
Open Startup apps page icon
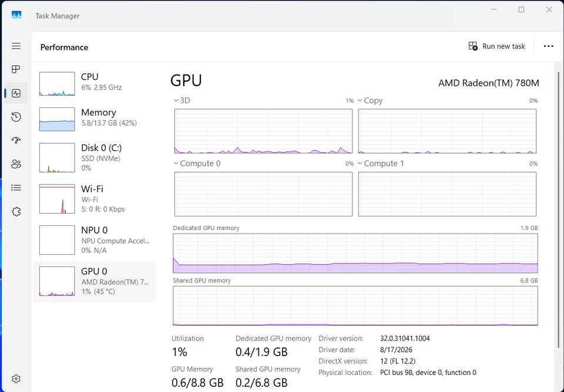click(x=16, y=140)
